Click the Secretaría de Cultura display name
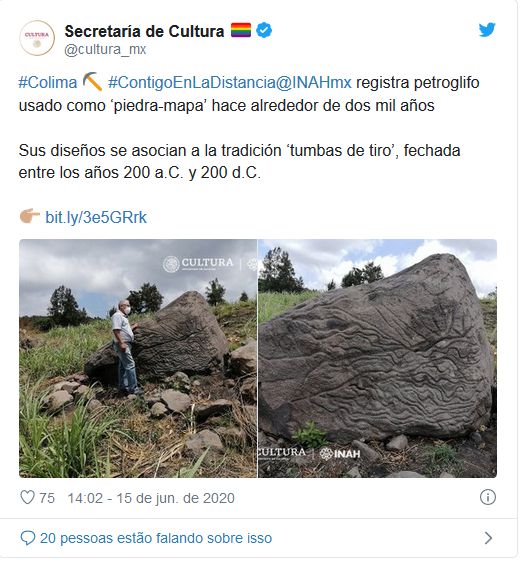This screenshot has height=562, width=524. coord(144,32)
